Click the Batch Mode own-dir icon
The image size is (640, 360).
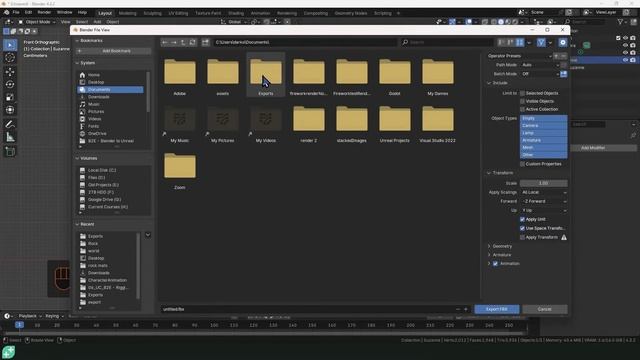[564, 74]
